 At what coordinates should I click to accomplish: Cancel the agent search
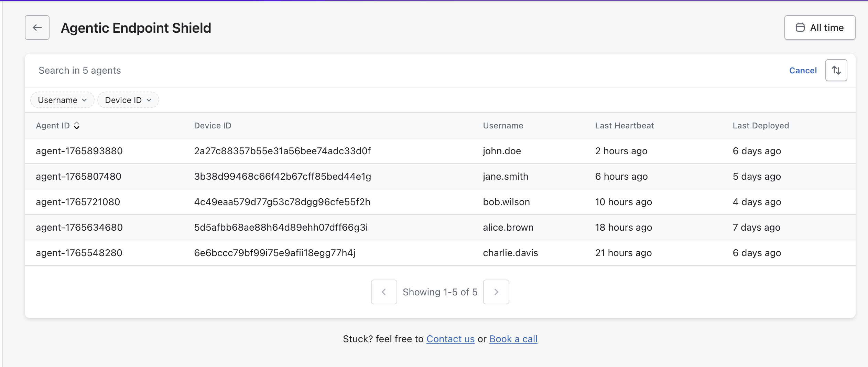803,71
